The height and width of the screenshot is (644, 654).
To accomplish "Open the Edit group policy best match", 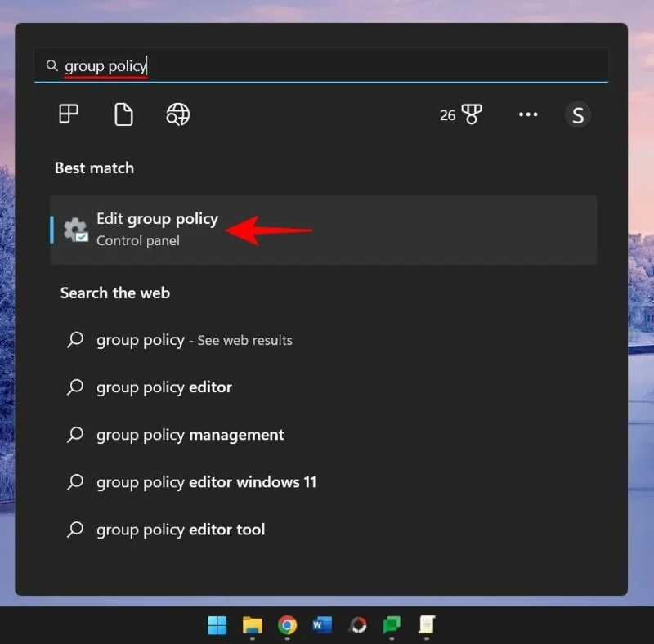I will pos(323,230).
